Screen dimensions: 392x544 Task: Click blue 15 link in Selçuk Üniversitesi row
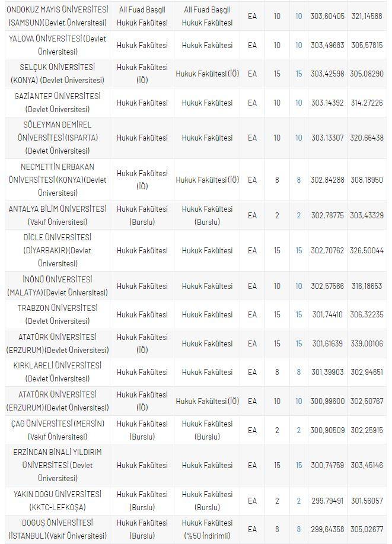[299, 74]
